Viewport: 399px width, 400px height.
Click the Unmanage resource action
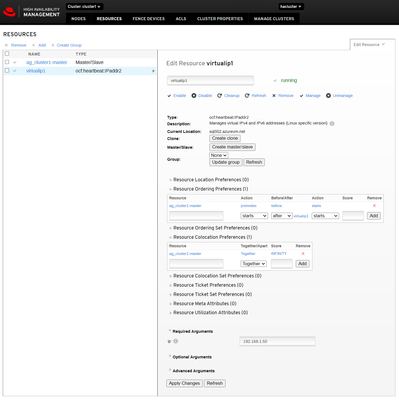pos(339,96)
